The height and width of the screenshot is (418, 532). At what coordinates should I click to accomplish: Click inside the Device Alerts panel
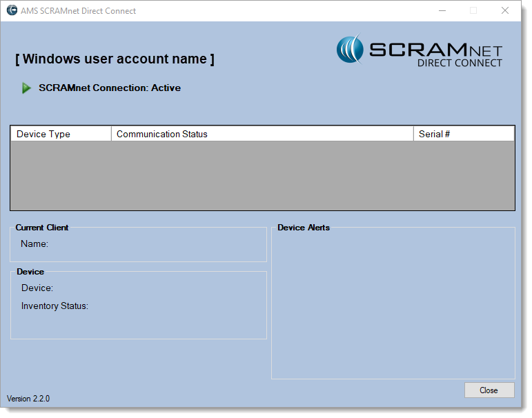click(x=393, y=303)
